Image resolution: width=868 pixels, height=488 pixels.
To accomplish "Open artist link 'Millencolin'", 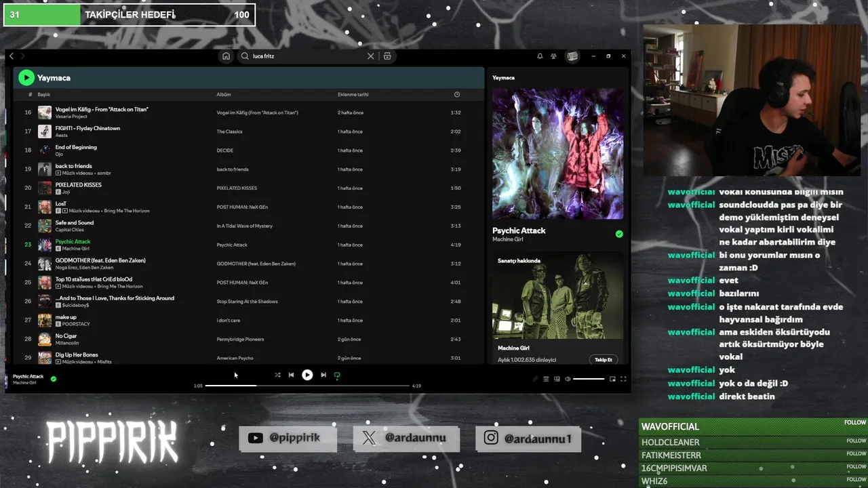I will [x=67, y=343].
